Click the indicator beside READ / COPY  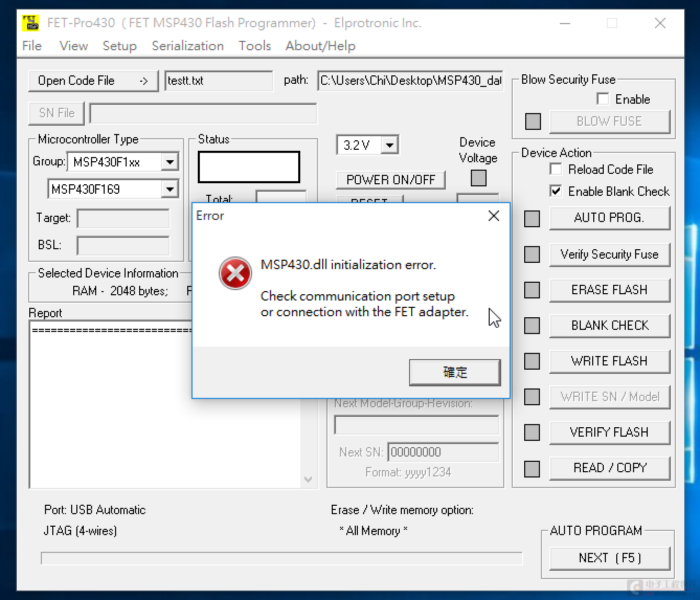532,469
